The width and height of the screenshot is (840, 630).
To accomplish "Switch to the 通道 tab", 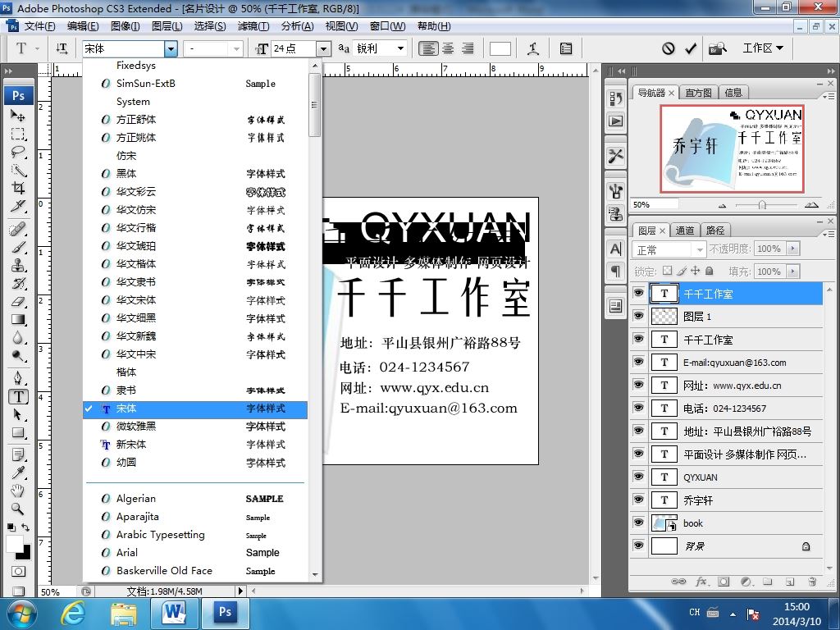I will tap(685, 231).
